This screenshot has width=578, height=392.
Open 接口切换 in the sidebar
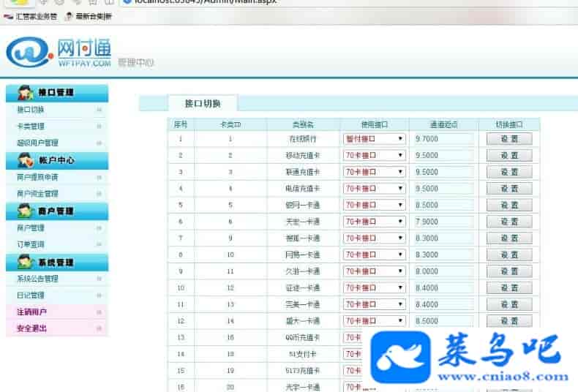pyautogui.click(x=31, y=110)
